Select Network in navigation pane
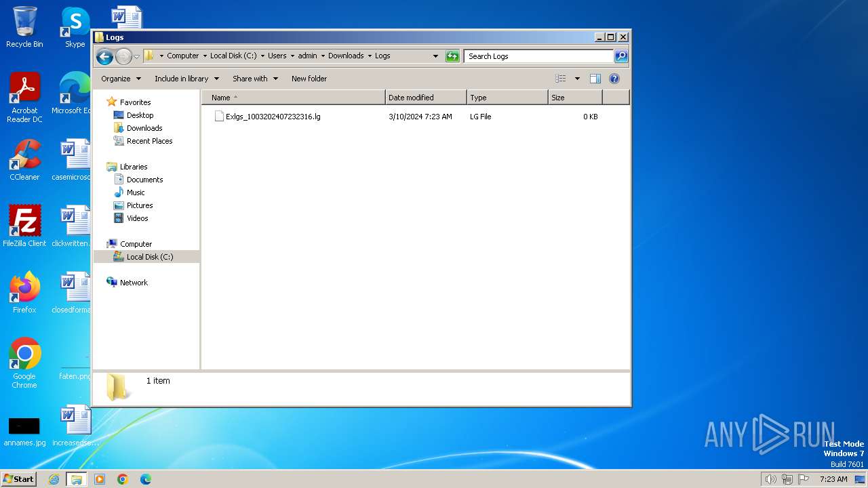The image size is (868, 488). (x=134, y=283)
